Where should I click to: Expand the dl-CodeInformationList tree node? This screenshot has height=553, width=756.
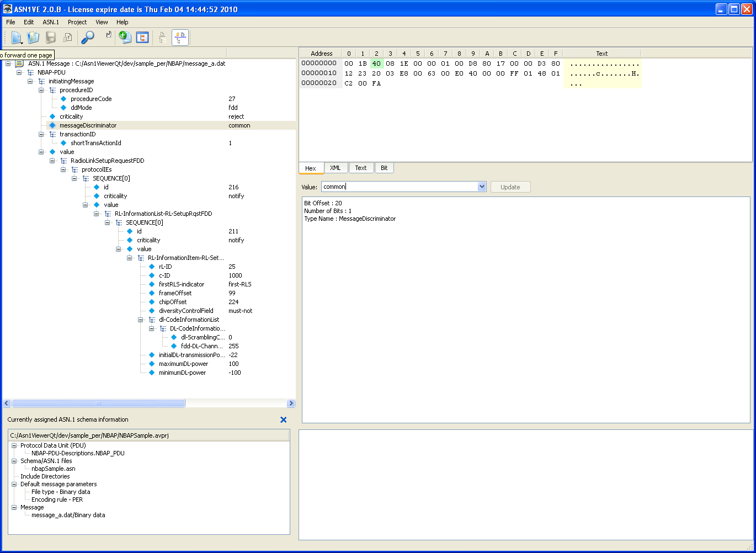[x=140, y=320]
